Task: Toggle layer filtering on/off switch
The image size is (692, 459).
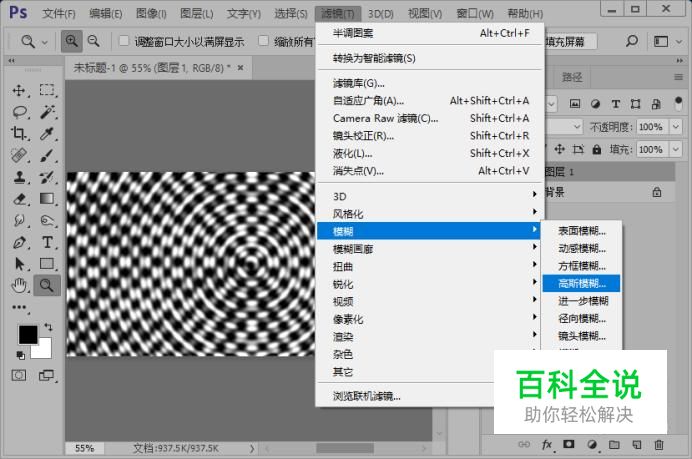Action: tap(679, 103)
